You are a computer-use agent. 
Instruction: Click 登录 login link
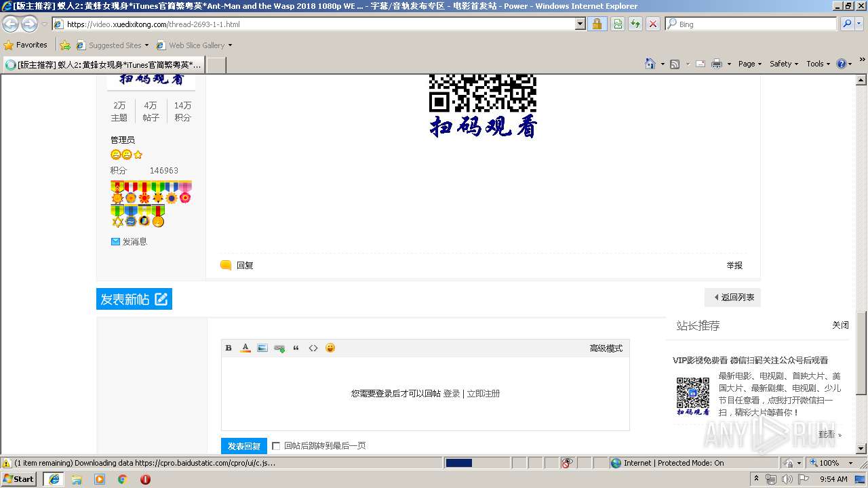pyautogui.click(x=452, y=393)
